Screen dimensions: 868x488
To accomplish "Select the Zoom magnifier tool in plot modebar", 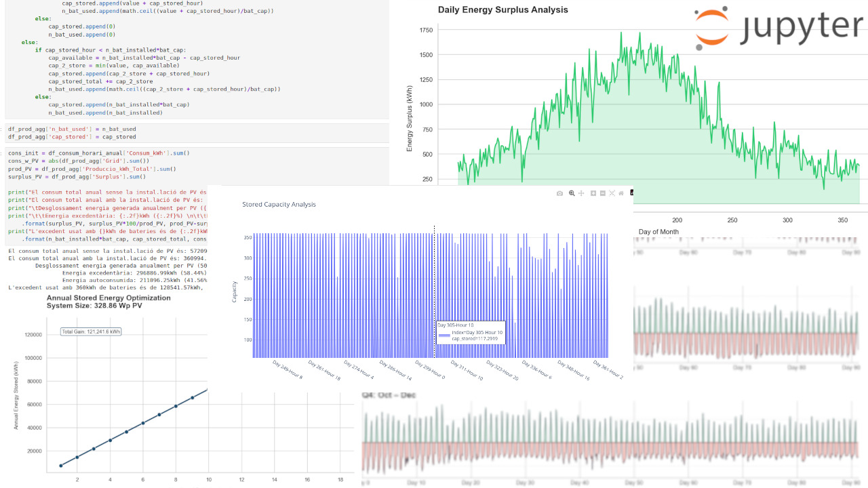I will [x=572, y=193].
